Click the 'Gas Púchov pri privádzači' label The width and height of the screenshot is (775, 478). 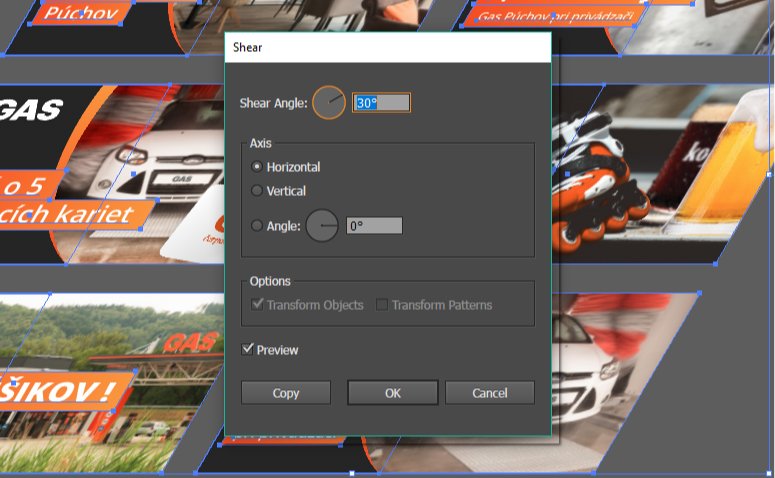coord(555,16)
